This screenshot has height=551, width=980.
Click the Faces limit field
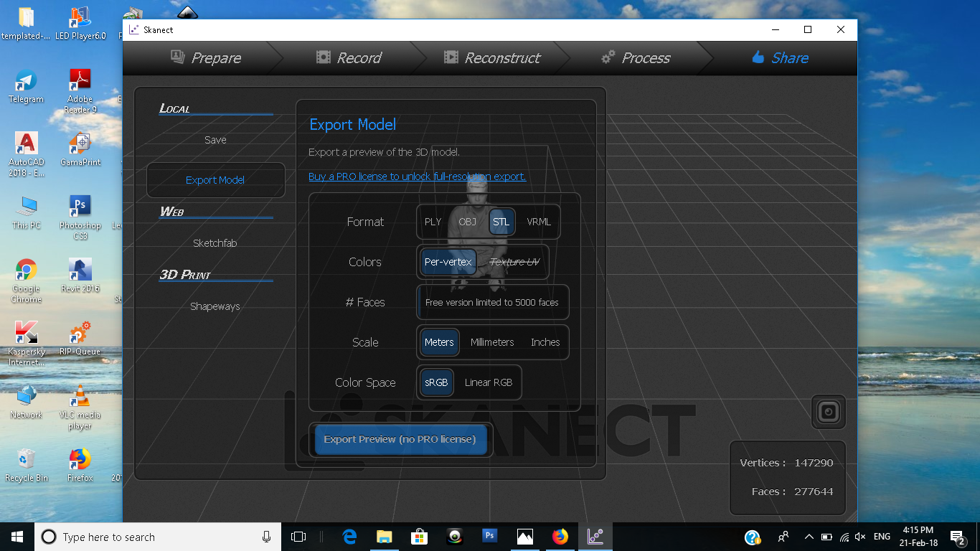coord(492,302)
